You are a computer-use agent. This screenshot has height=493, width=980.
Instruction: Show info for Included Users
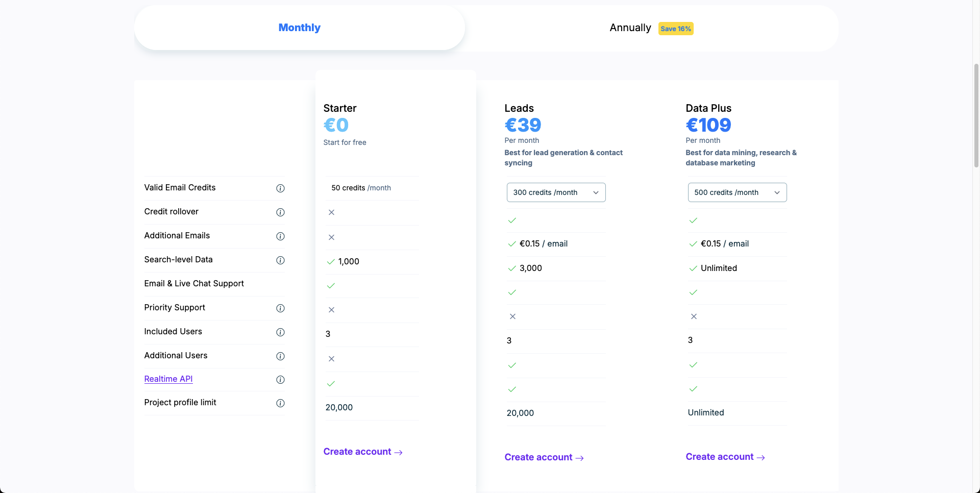pyautogui.click(x=280, y=332)
